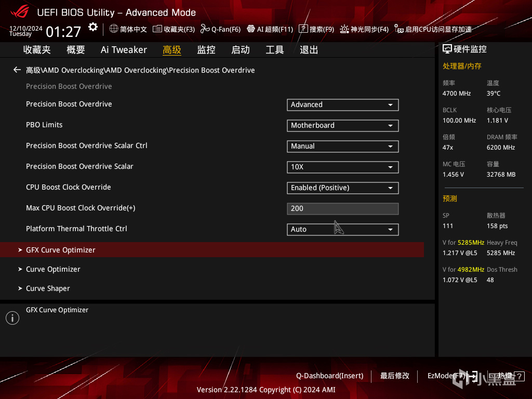Click the 处理器/内存 section heading
532x399 pixels.
coord(462,66)
